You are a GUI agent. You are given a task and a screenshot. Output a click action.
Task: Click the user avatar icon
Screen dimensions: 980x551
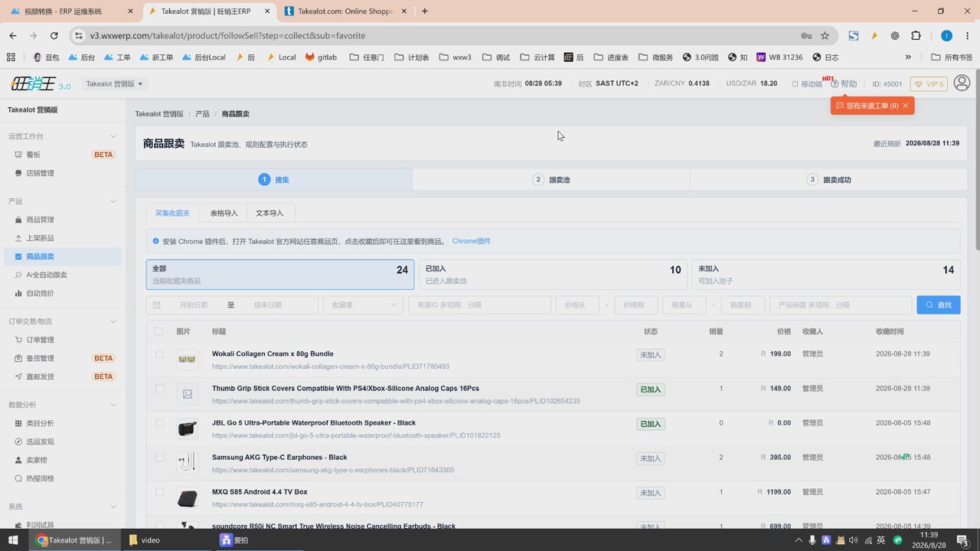click(962, 83)
